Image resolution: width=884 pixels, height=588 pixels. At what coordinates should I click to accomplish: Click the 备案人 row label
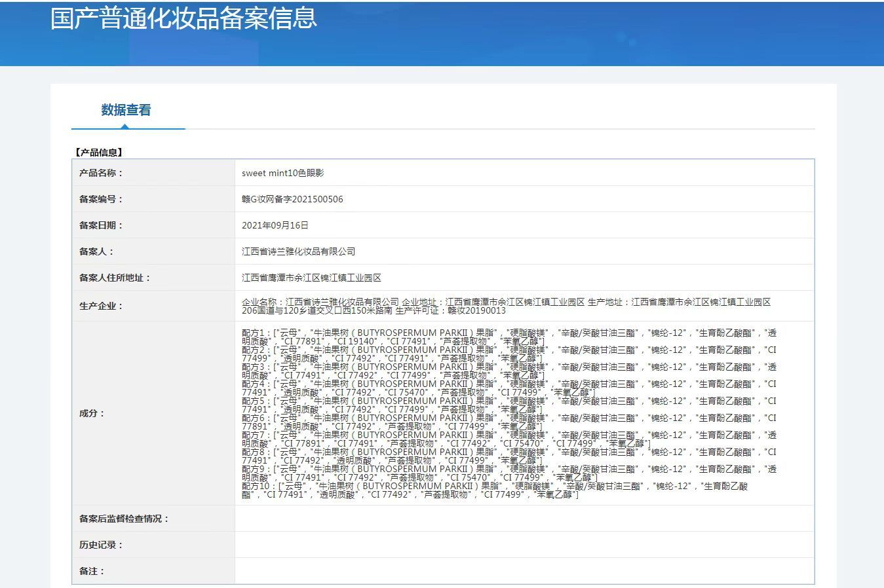96,251
